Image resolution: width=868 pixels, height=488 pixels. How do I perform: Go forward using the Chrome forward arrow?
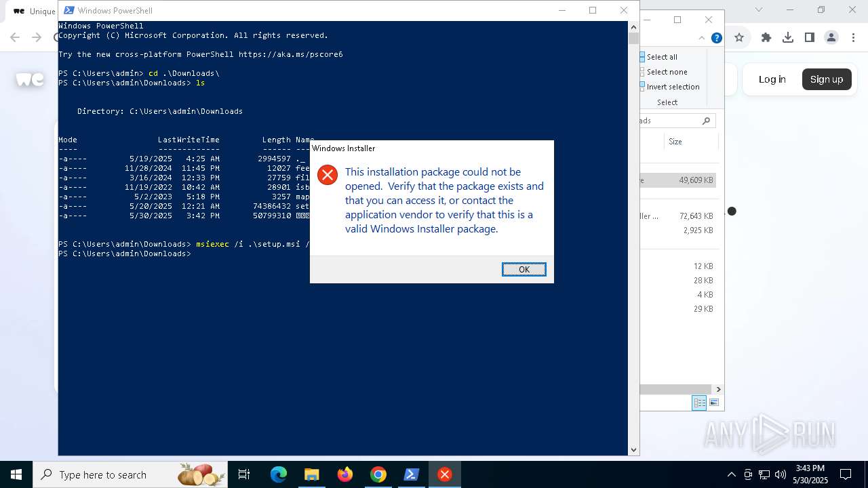(x=37, y=38)
